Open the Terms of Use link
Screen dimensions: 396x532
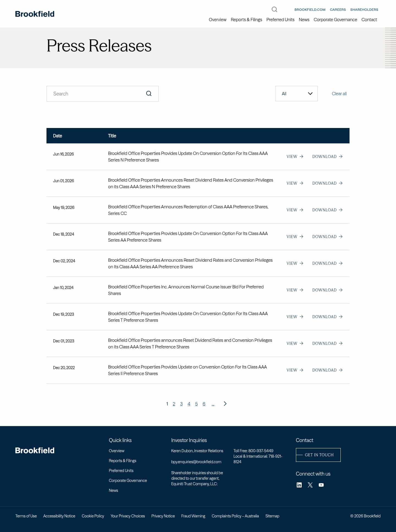coord(26,516)
